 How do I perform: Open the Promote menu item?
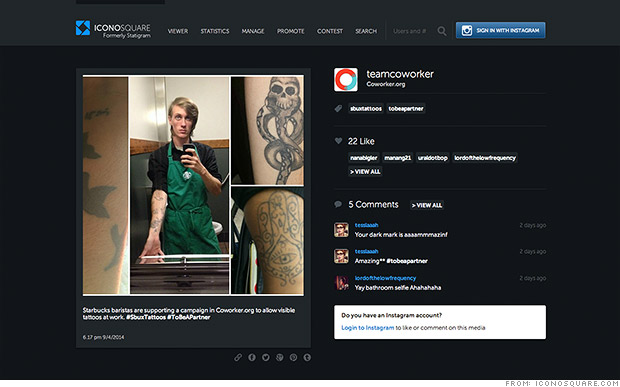pos(291,31)
